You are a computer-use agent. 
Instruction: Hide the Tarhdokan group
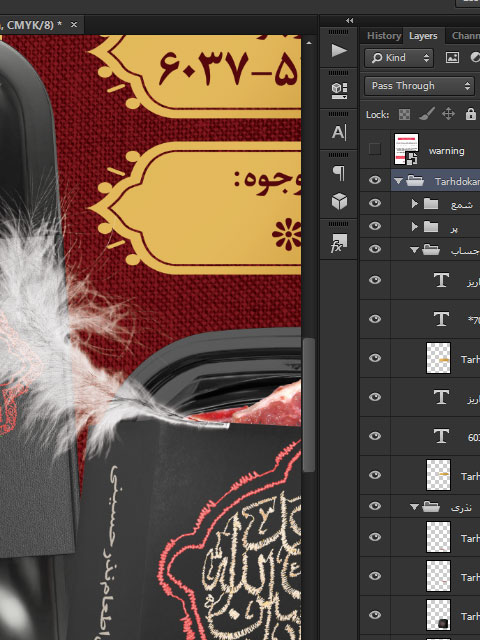pos(375,180)
